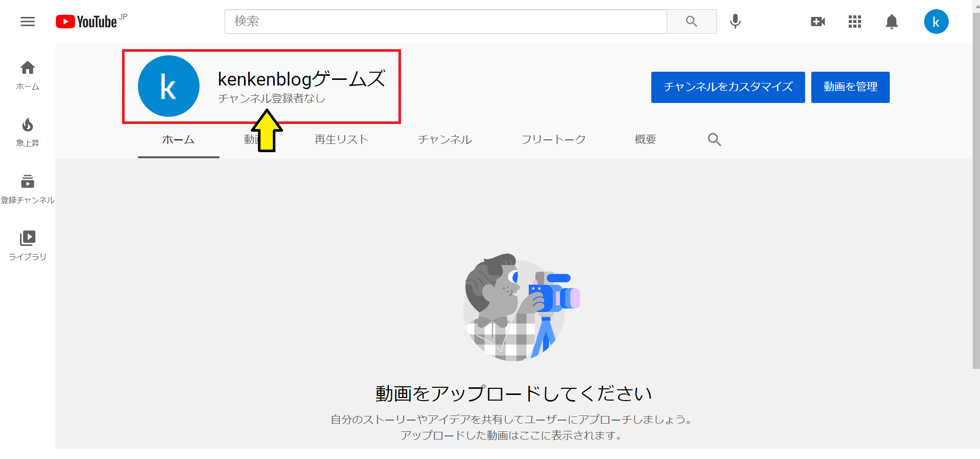
Task: Open account avatar menu in header
Action: coord(936,22)
